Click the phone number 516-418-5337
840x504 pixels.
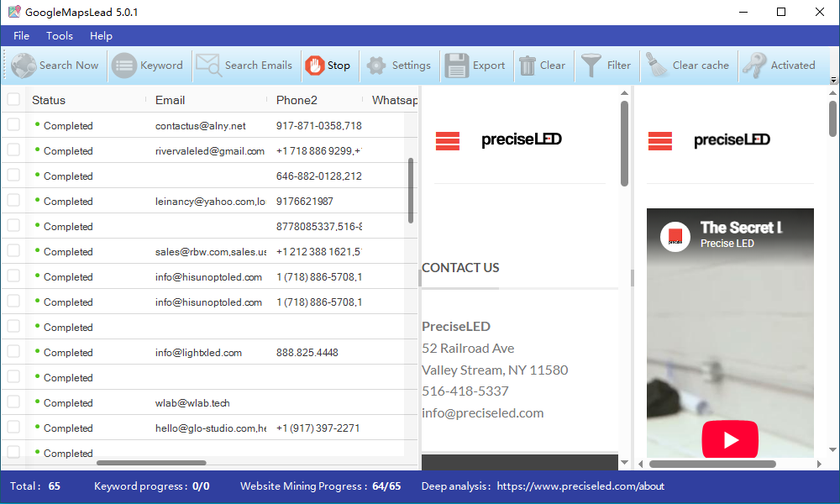[465, 391]
